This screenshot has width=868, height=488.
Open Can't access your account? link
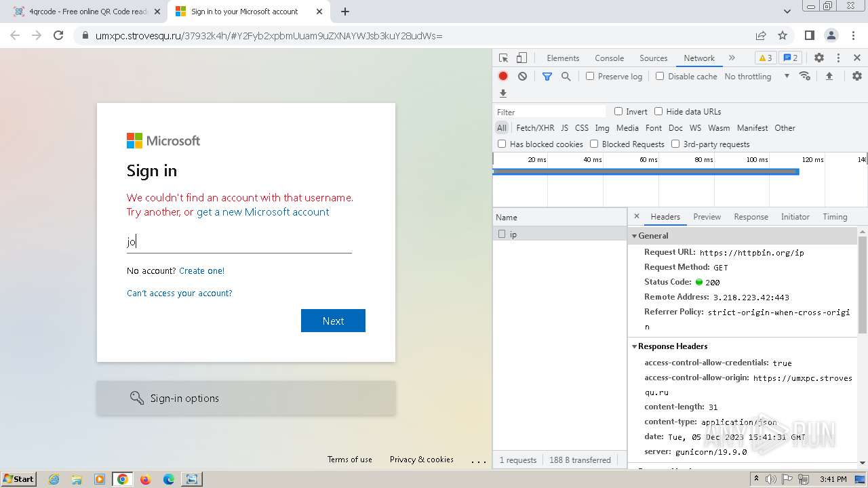[x=179, y=293]
